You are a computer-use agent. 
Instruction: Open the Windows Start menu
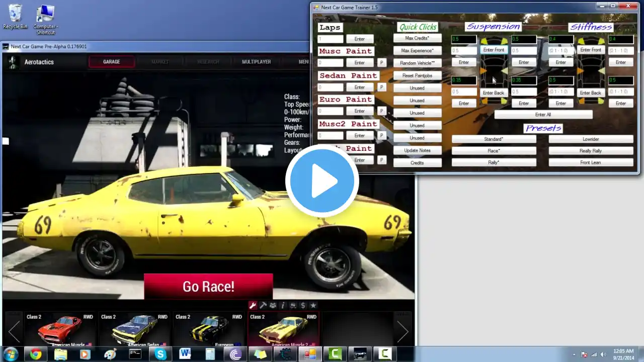11,354
